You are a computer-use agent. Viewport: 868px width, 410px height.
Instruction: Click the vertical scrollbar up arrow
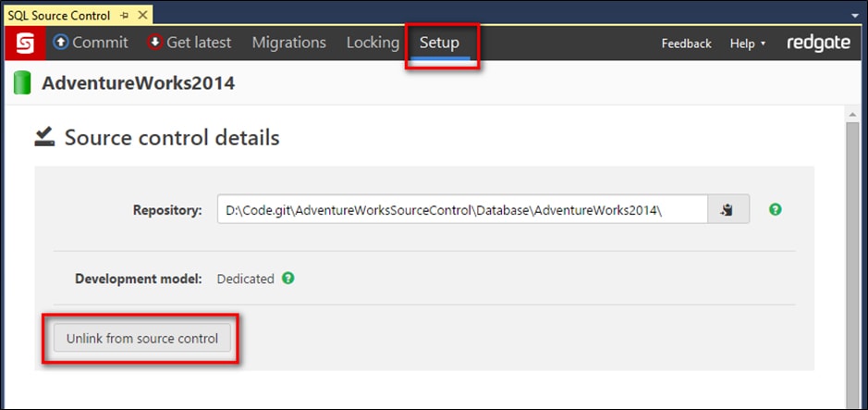click(852, 115)
